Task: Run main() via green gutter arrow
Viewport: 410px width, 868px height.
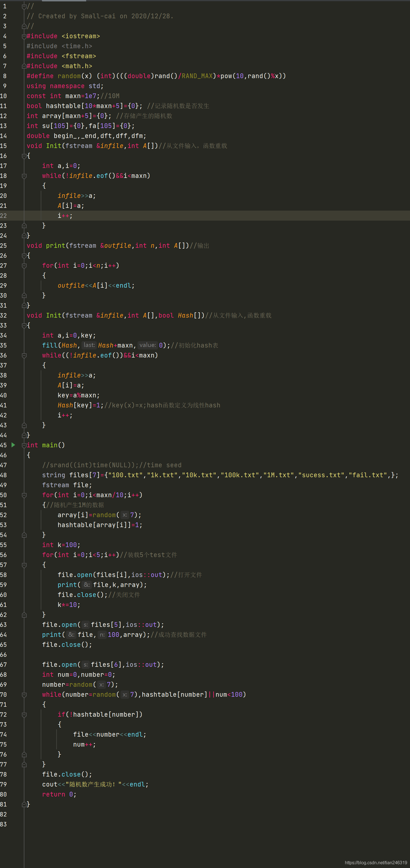Action: [13, 445]
